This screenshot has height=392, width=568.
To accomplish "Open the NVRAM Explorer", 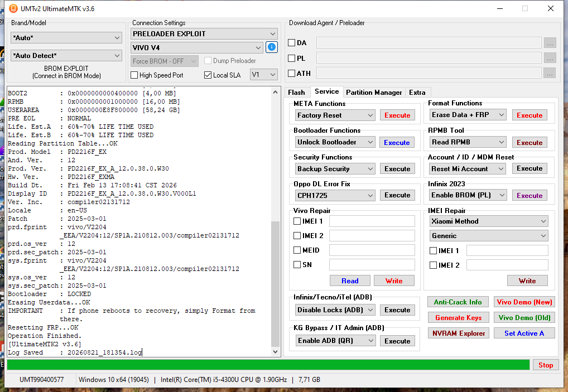I will click(x=458, y=333).
